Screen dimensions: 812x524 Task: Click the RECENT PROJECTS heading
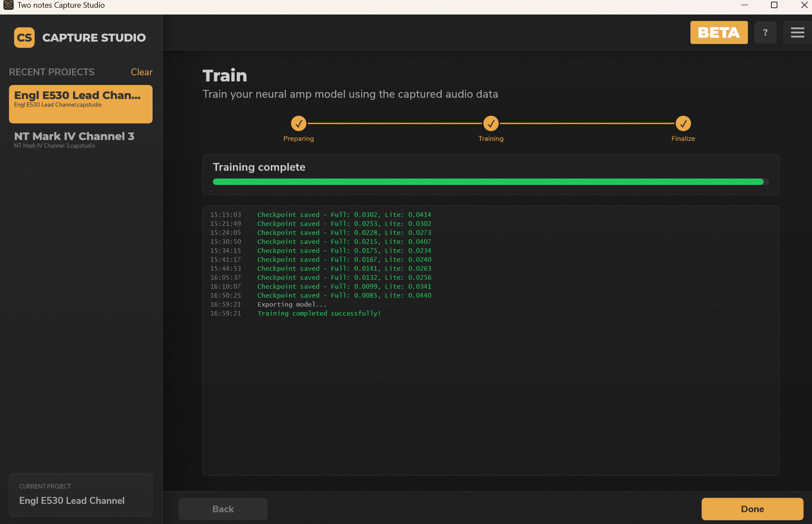52,72
